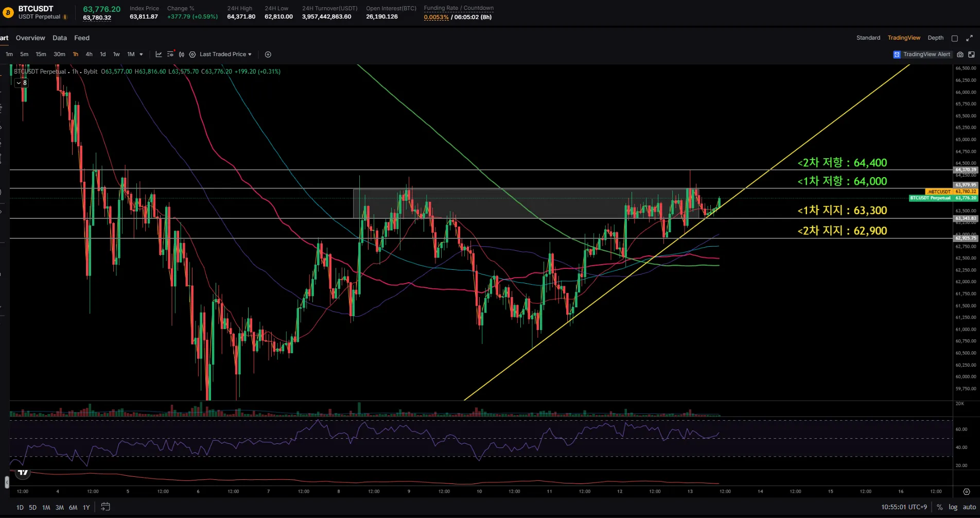
Task: Toggle percent scale mode
Action: pyautogui.click(x=939, y=507)
